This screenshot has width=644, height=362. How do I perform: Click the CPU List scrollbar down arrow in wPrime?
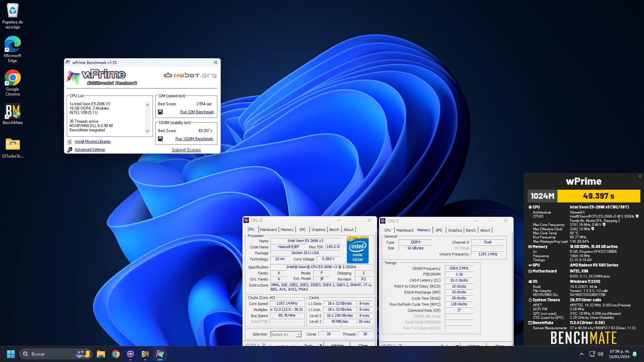pyautogui.click(x=148, y=132)
